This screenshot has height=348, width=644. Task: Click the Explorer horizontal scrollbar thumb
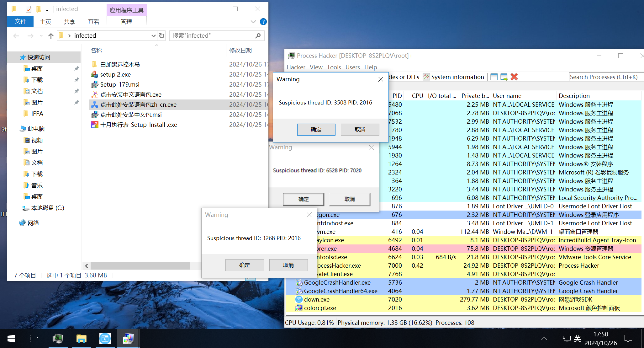140,266
